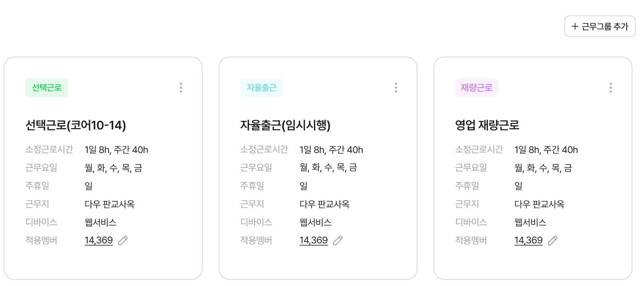Open three-dot menu of 영업 재량근로 card
This screenshot has height=286, width=644.
(x=611, y=88)
